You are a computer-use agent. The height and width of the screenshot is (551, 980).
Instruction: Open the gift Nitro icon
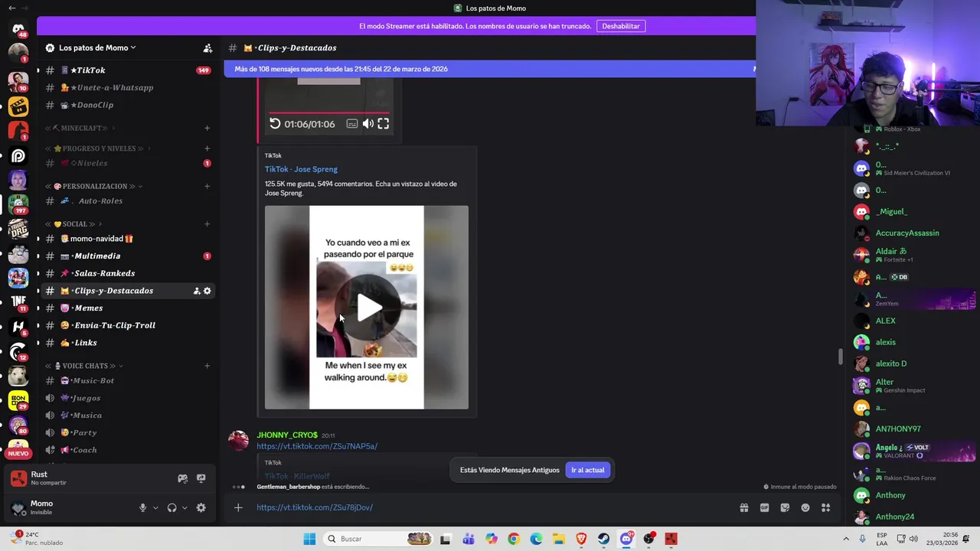(743, 507)
